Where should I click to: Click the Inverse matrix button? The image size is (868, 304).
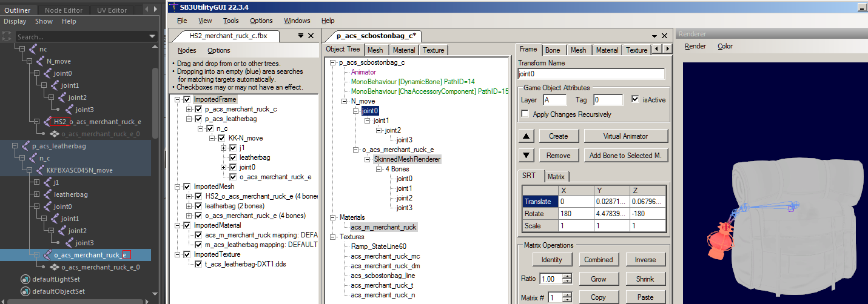pos(645,260)
